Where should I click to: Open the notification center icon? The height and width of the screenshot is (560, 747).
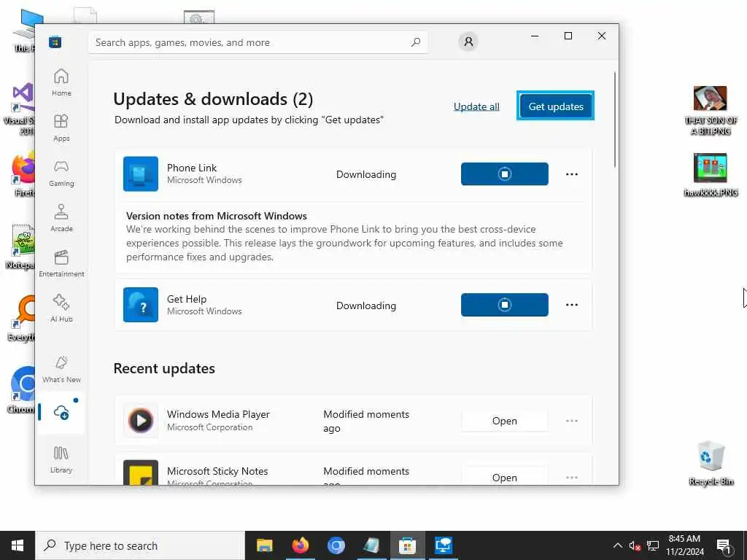click(x=724, y=545)
